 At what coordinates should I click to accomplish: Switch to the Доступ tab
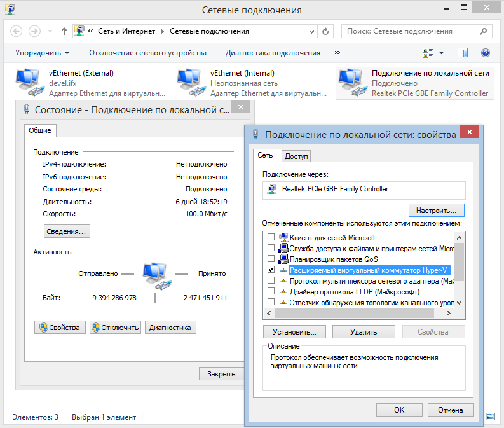(296, 156)
